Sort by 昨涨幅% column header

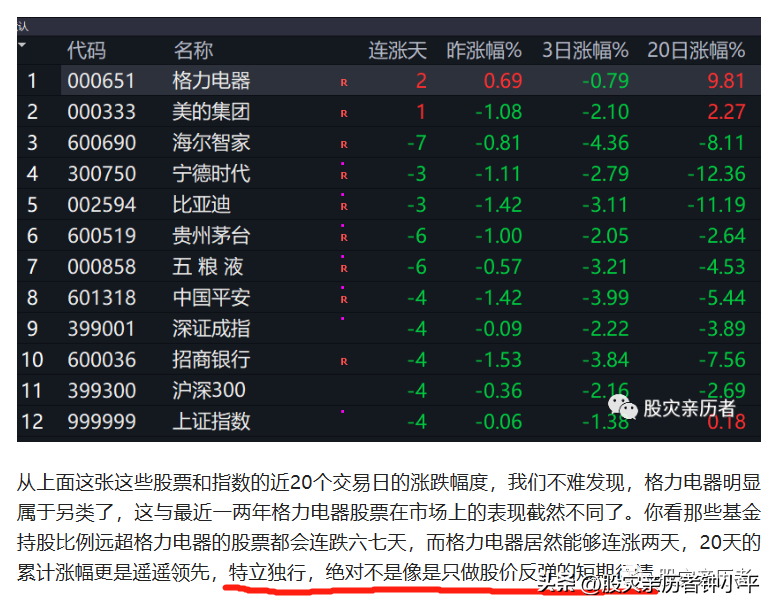484,51
